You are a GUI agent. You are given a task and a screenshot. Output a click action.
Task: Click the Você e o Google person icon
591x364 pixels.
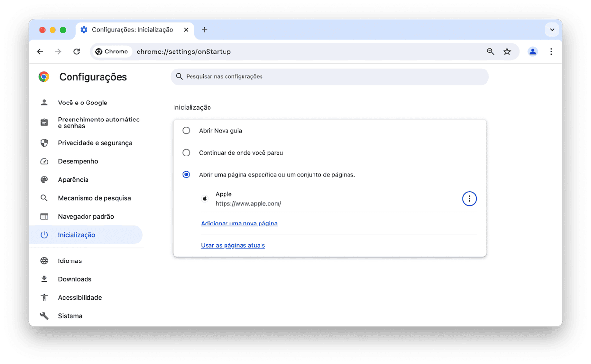coord(44,103)
